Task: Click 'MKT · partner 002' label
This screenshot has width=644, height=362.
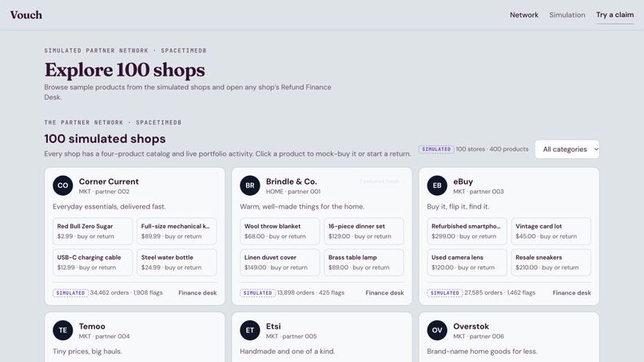Action: point(104,192)
